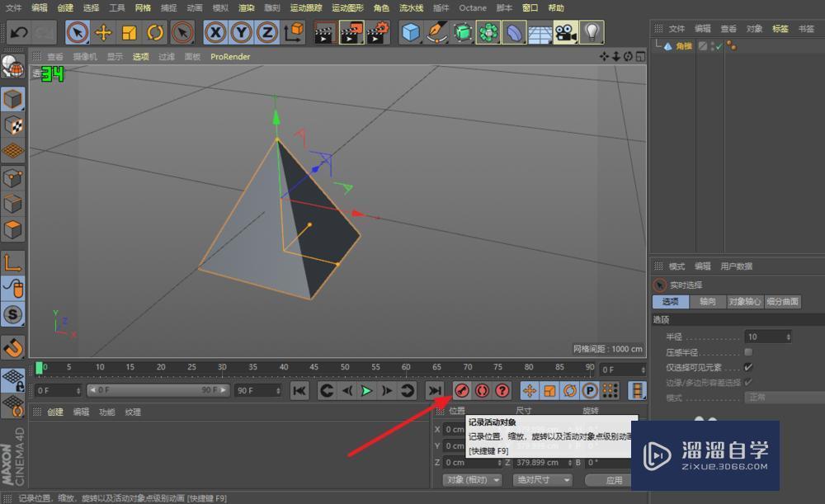825x504 pixels.
Task: Click the Enable Axis L-shaped icon
Action: (x=13, y=262)
